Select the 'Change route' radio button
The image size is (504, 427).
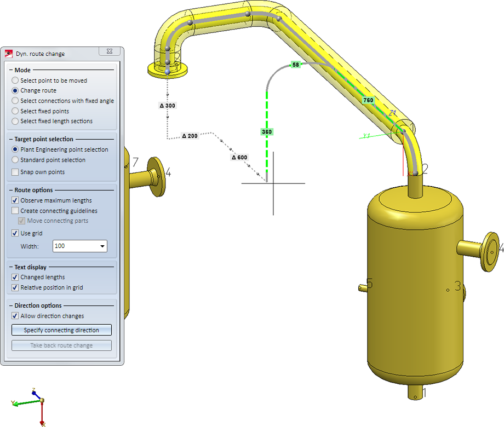(15, 91)
